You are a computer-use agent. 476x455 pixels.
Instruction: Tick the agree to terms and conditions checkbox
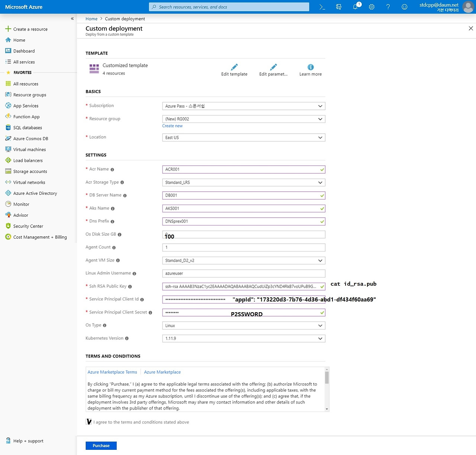[x=89, y=422]
